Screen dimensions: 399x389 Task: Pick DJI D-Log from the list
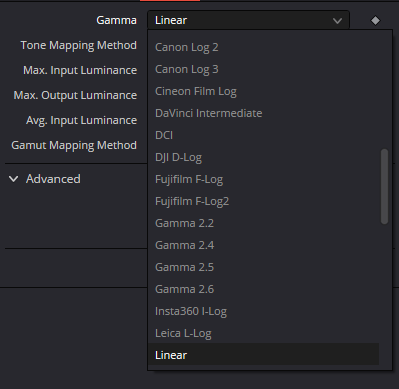pos(263,157)
